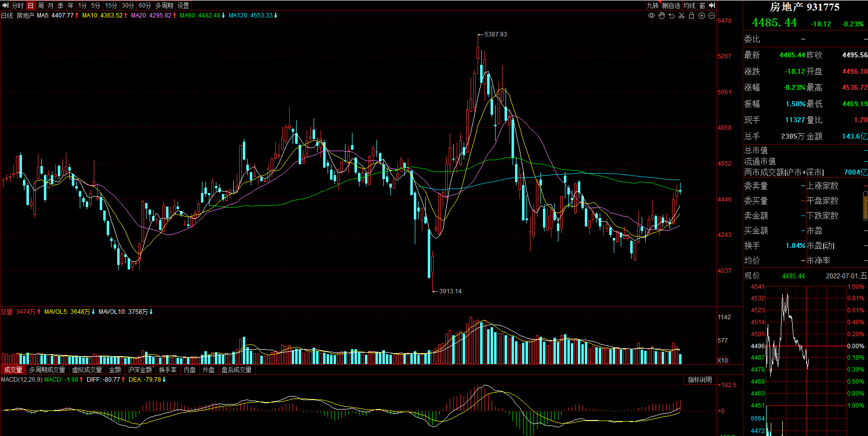Click the DEA: -79.78 value

[x=145, y=380]
